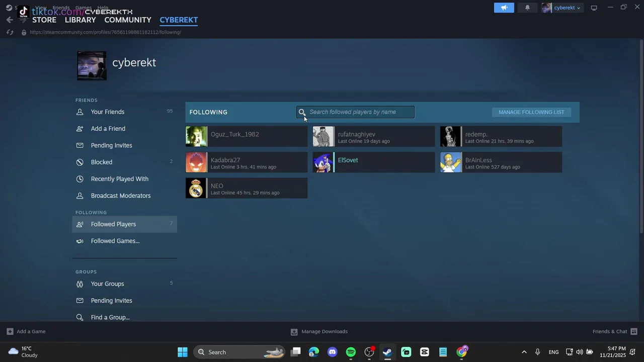Open Your Groups list
Screen dimensions: 644x362
point(124,284)
